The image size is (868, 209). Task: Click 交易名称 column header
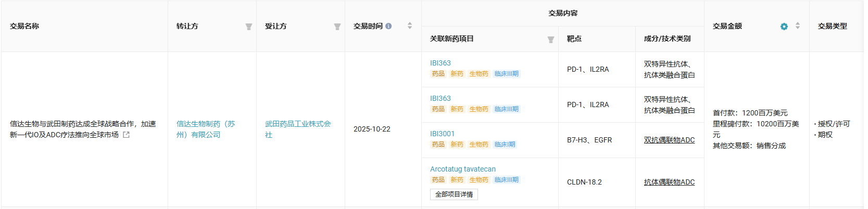pyautogui.click(x=24, y=26)
